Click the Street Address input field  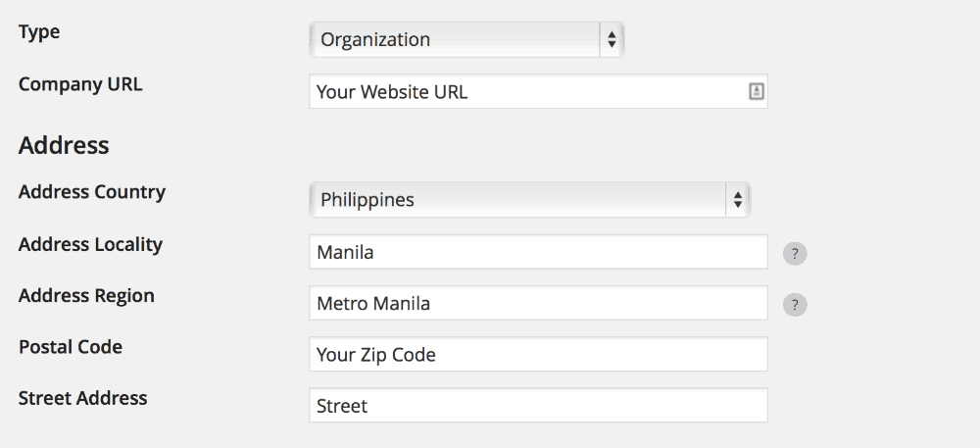[x=538, y=406]
